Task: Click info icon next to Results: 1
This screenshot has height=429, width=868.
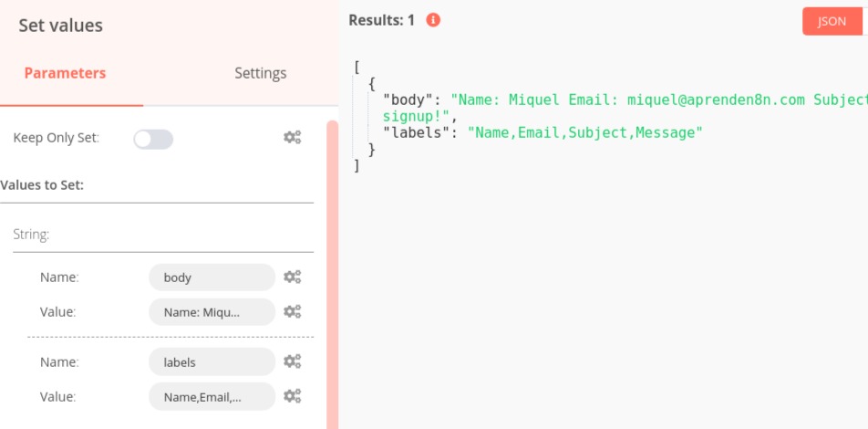Action: [x=433, y=19]
